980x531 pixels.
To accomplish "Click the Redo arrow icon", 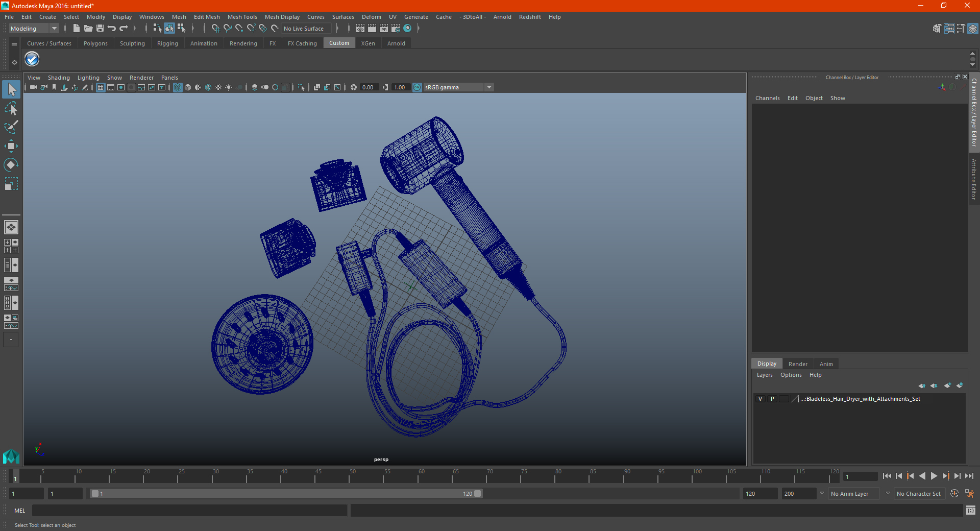I will [124, 29].
